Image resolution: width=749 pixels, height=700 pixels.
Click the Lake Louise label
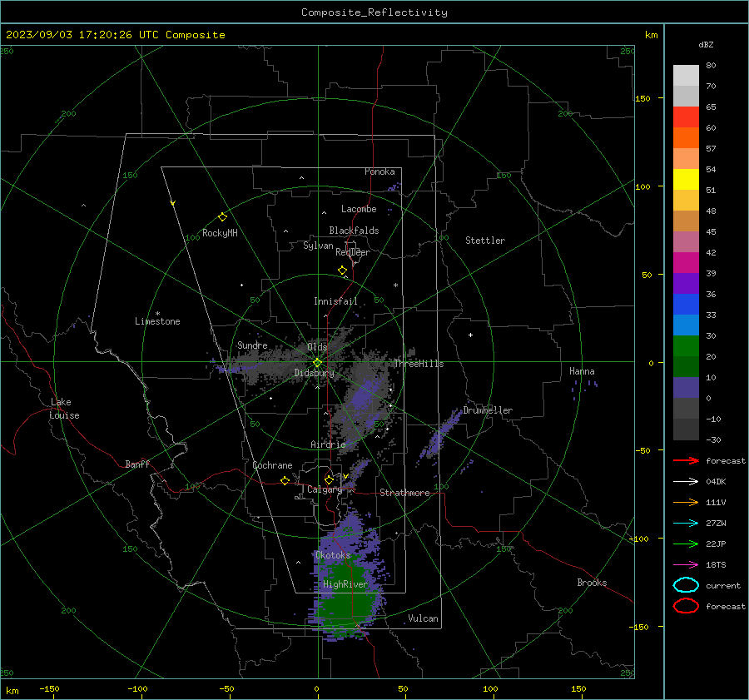point(64,409)
